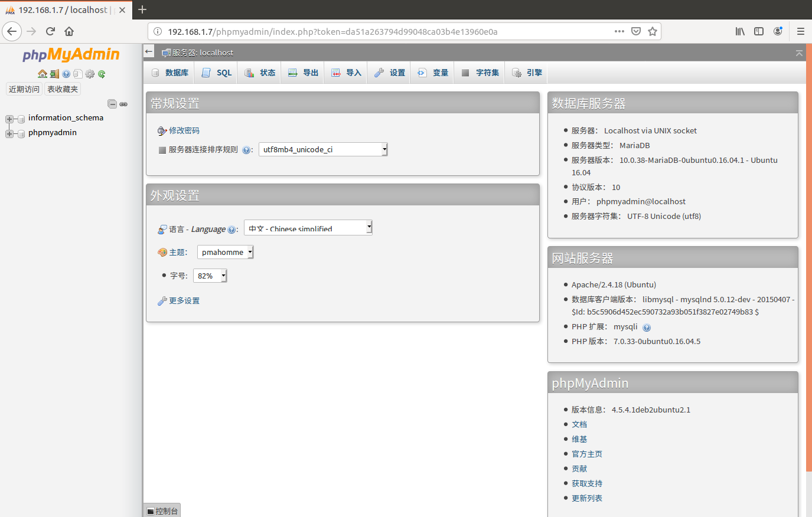812x517 pixels.
Task: Click the phpMyAdmin logo
Action: 71,55
